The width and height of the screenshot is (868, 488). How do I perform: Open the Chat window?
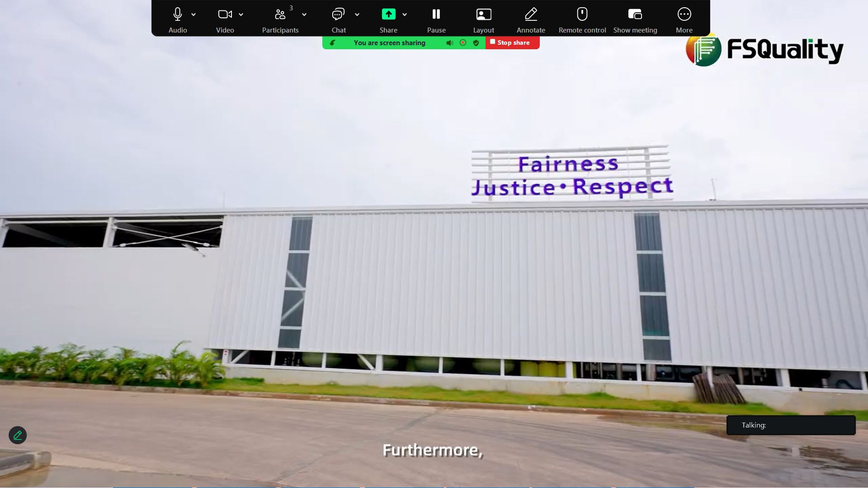(x=338, y=14)
